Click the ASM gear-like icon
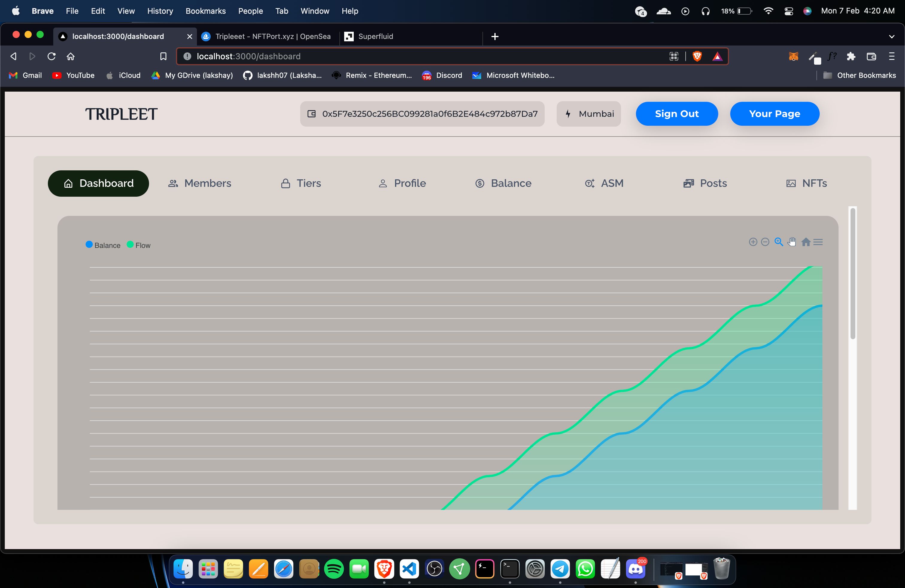This screenshot has width=905, height=588. (589, 184)
